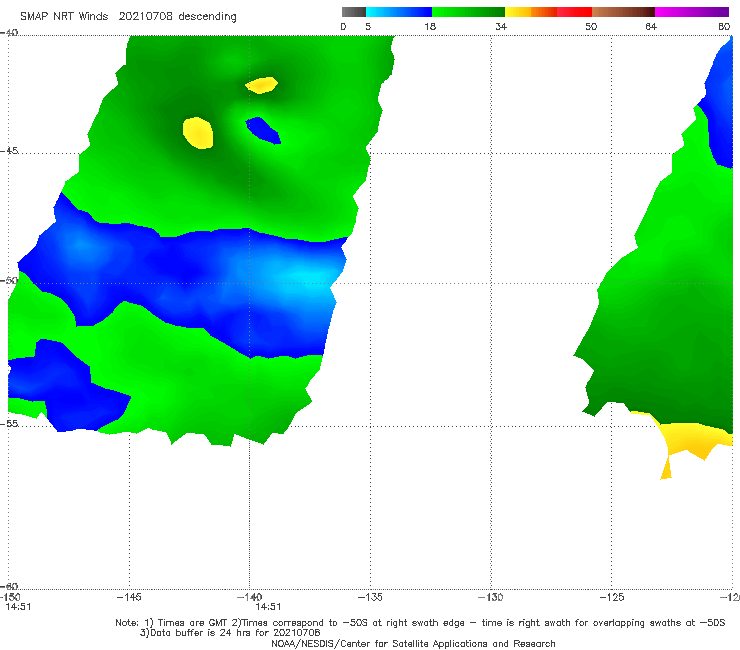Click the latitude label '-45'
This screenshot has width=740, height=650.
(9, 151)
